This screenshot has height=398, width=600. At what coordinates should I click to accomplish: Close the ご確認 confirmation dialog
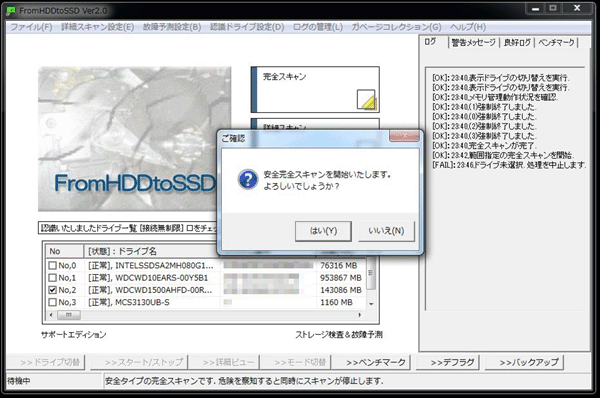[404, 135]
